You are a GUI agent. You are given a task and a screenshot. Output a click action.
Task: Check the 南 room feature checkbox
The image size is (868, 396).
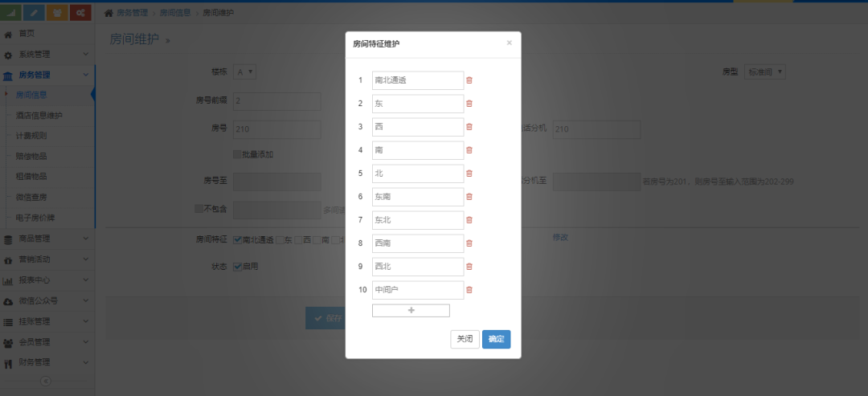pyautogui.click(x=317, y=240)
